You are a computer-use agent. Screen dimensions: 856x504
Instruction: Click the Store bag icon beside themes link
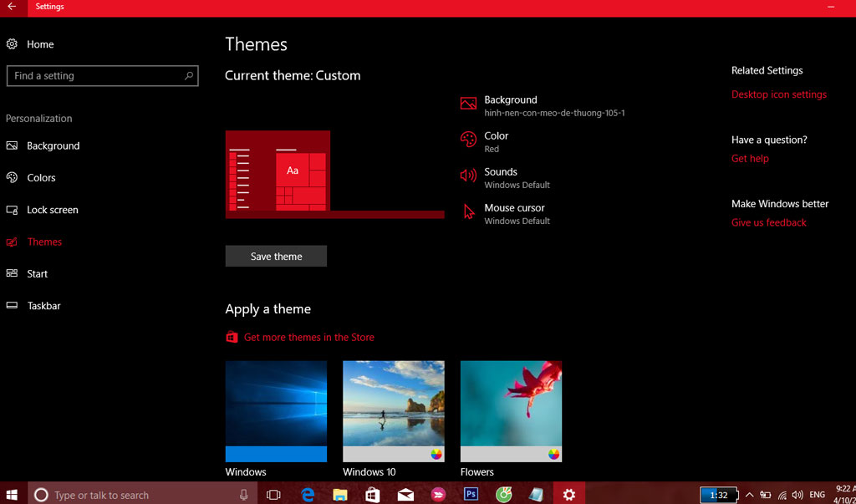pyautogui.click(x=232, y=338)
